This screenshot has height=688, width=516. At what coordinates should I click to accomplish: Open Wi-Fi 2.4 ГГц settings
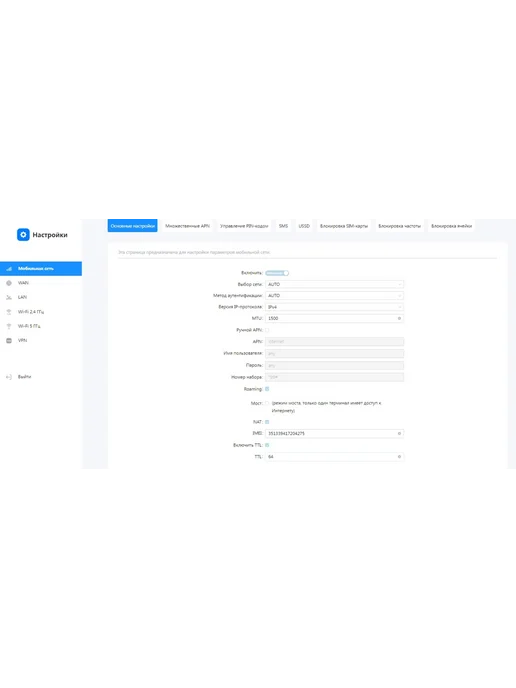point(41,312)
